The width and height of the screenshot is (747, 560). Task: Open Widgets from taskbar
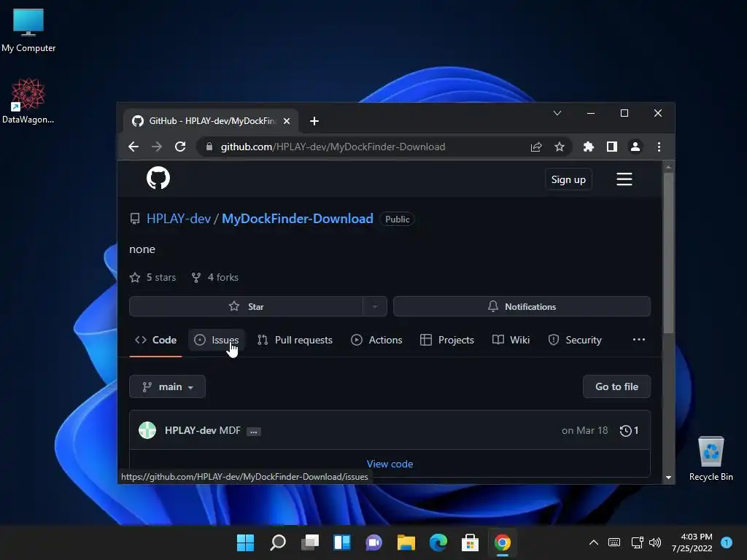point(342,542)
